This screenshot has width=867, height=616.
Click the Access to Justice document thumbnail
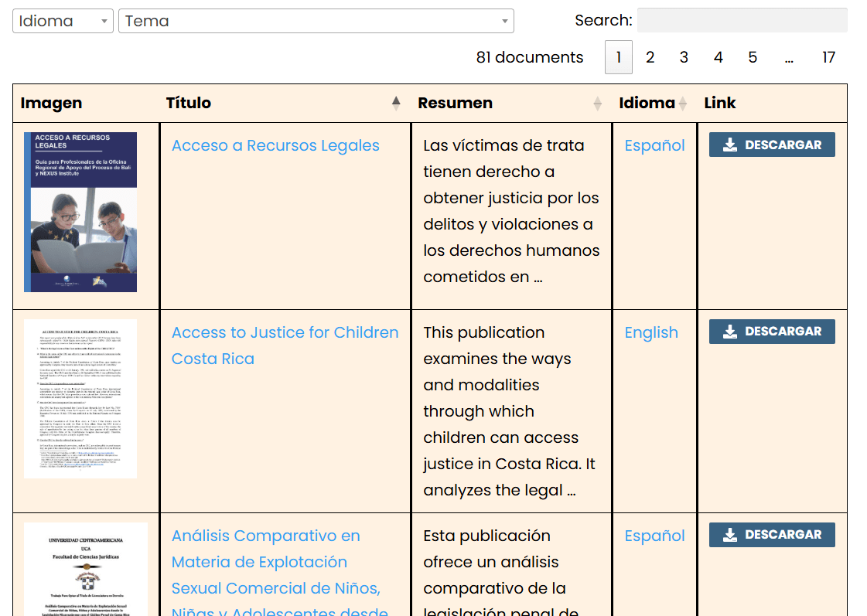[80, 399]
